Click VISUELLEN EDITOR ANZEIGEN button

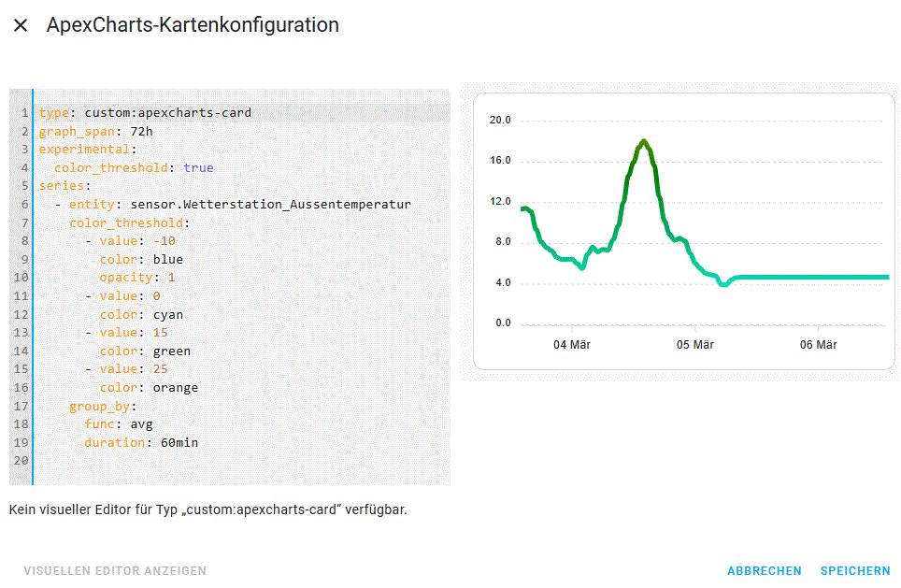coord(115,571)
